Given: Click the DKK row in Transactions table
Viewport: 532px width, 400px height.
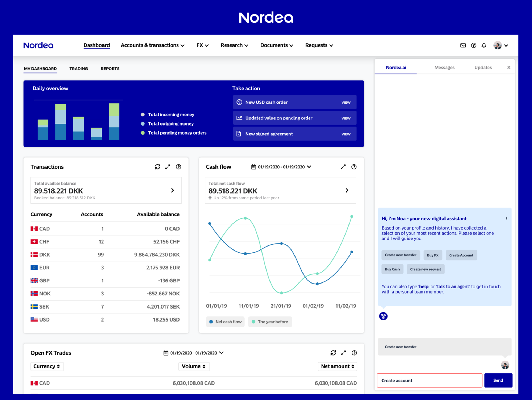Looking at the screenshot, I should click(x=105, y=255).
